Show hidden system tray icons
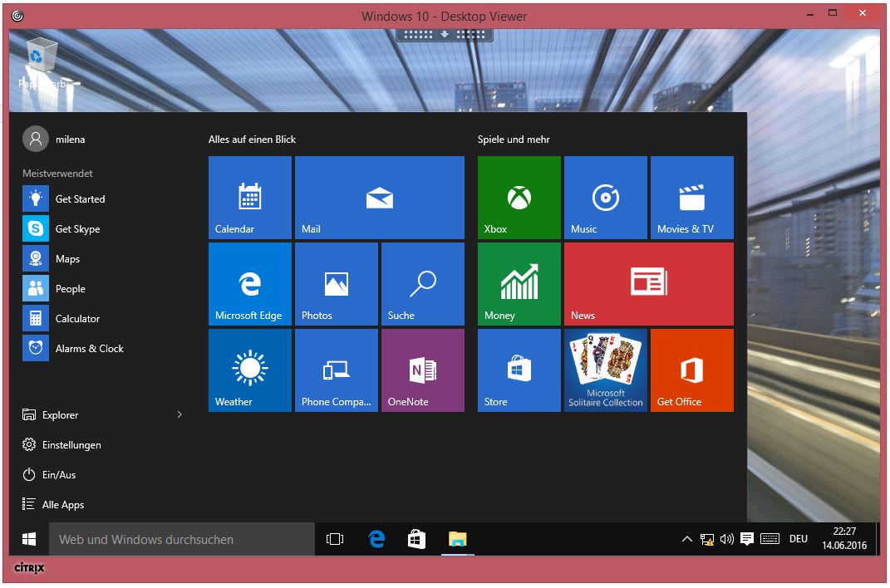 click(x=686, y=539)
